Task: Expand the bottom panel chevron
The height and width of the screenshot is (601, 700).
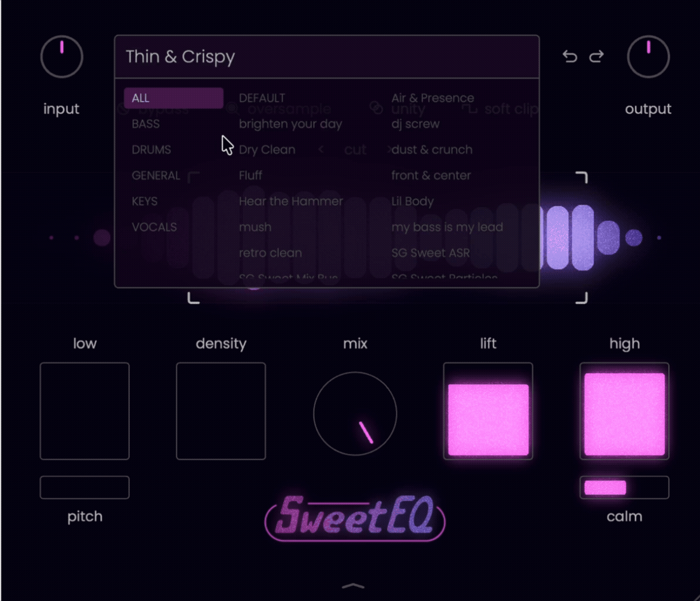Action: (353, 586)
